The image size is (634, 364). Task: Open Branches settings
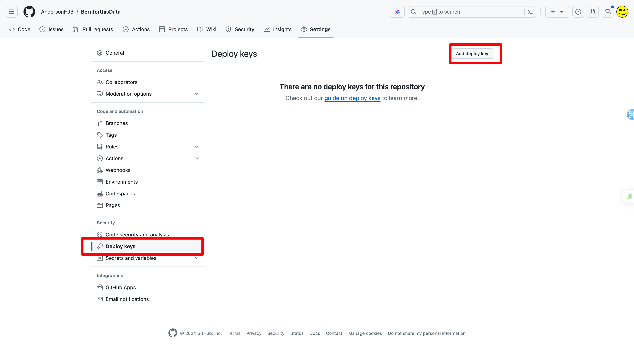(x=148, y=123)
